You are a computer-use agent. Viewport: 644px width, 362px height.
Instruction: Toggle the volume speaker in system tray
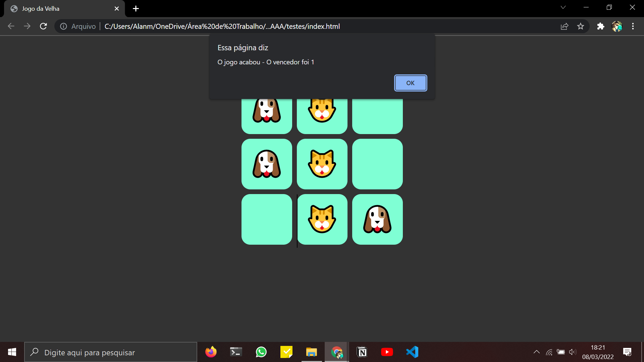coord(573,352)
